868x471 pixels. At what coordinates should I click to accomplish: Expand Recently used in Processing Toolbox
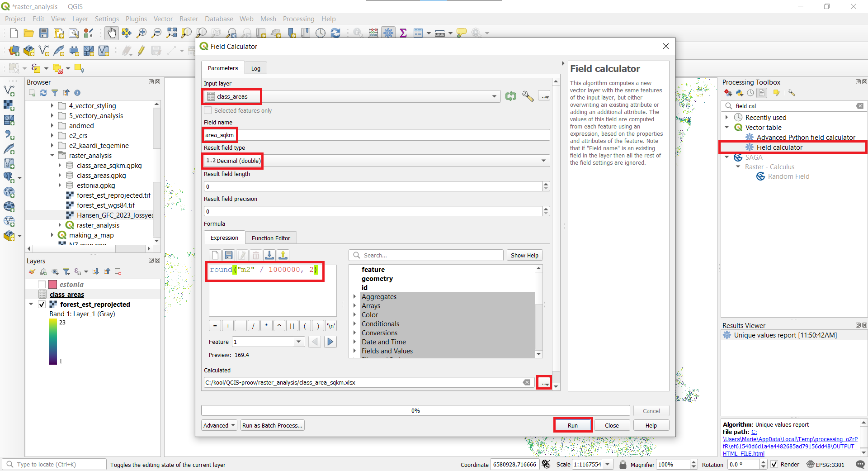[727, 118]
